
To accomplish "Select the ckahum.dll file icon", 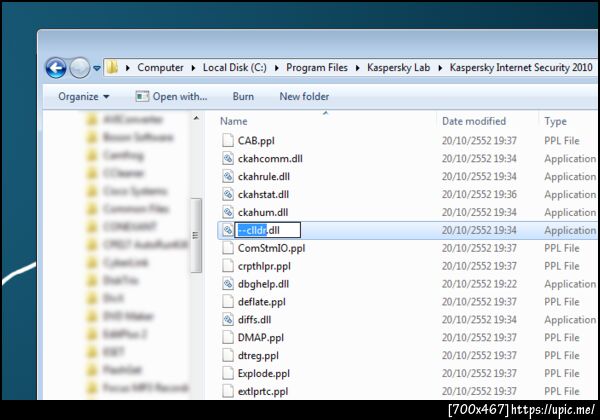I will tap(228, 212).
